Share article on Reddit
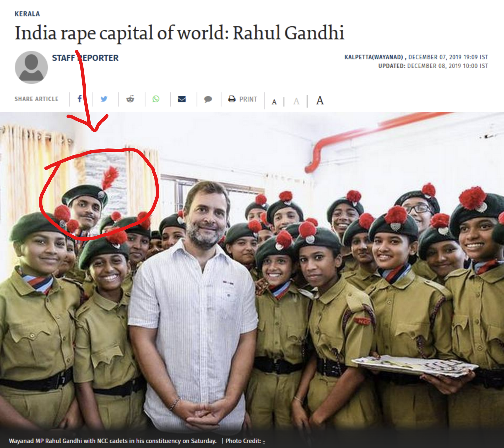The image size is (504, 448). (x=130, y=99)
